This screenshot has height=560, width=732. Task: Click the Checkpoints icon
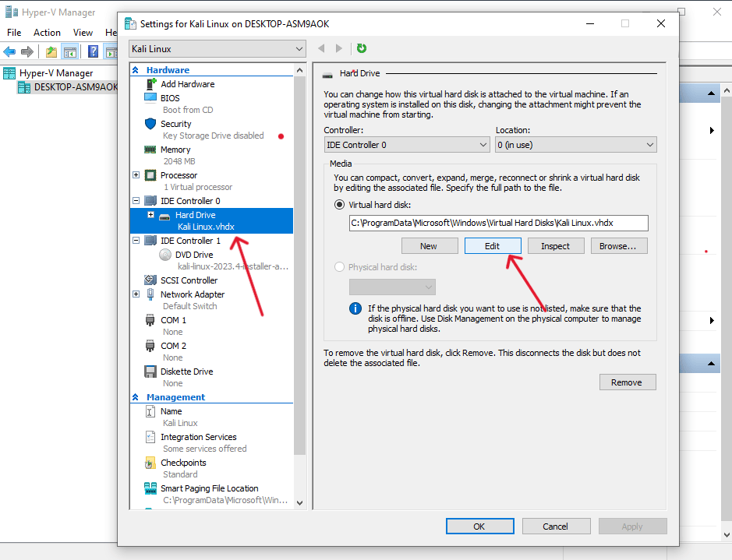pos(150,463)
